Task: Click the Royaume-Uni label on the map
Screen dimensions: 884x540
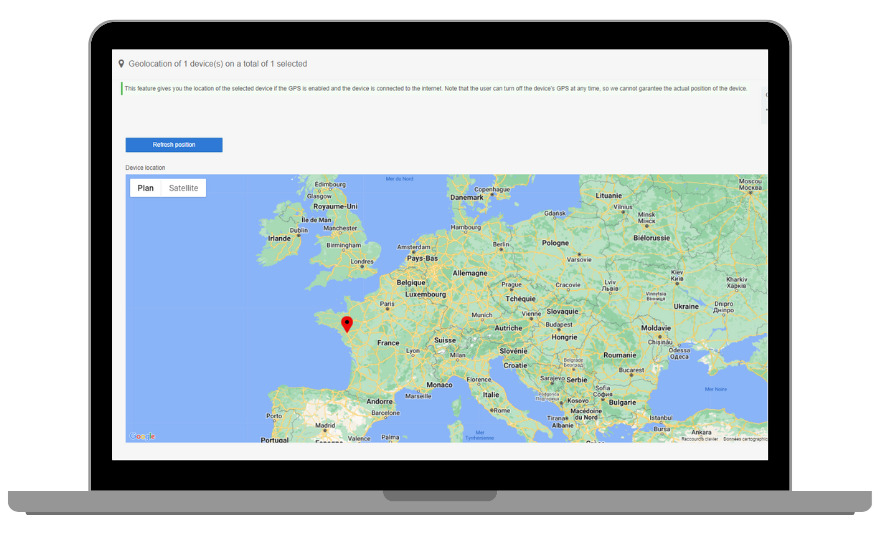Action: (x=335, y=206)
